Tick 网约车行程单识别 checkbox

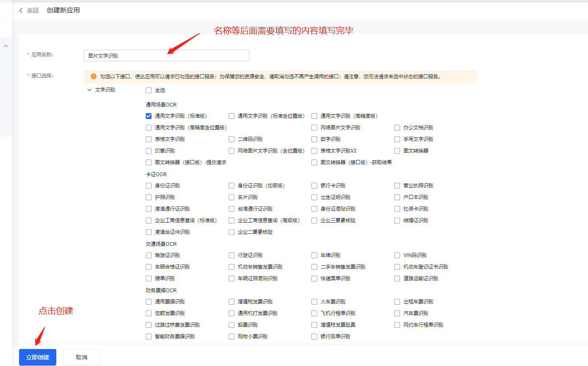pos(397,325)
